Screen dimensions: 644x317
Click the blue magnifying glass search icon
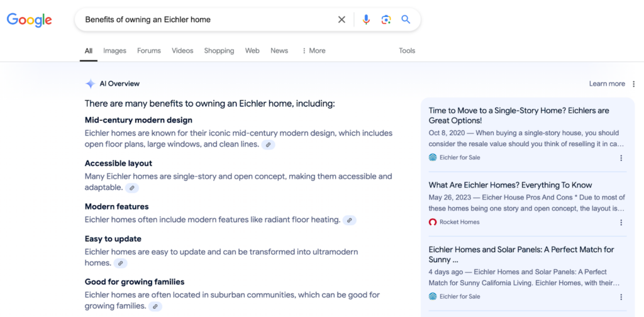coord(406,19)
